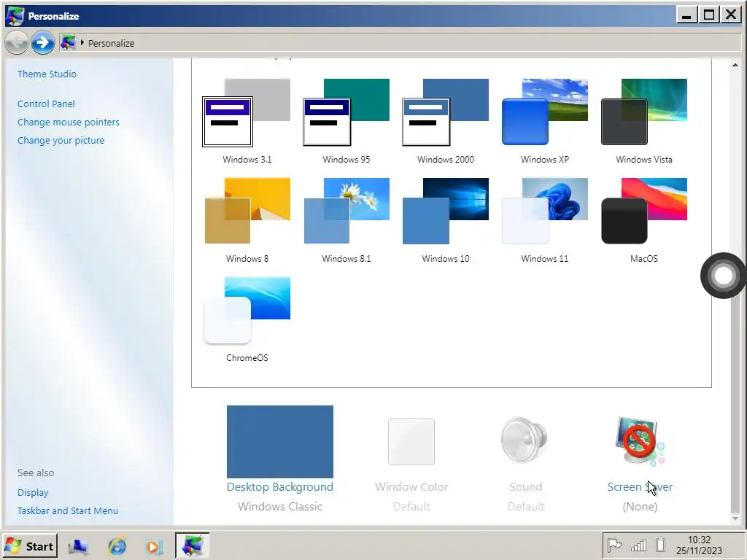Maximize the Personalize window
Viewport: 747px width, 560px height.
(x=708, y=15)
